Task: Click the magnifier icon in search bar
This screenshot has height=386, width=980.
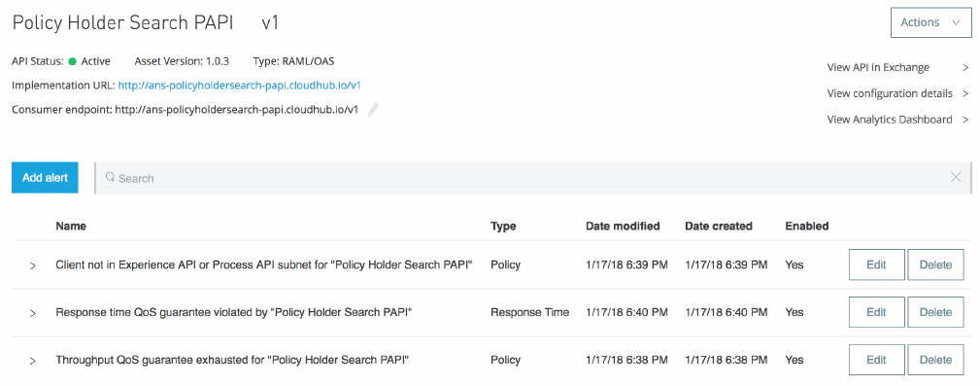Action: [x=110, y=178]
